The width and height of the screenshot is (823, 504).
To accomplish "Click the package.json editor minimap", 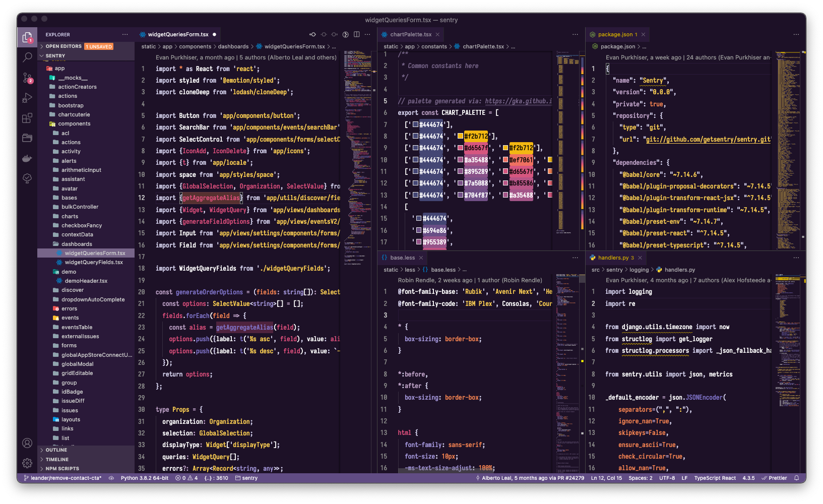I will pos(788,151).
